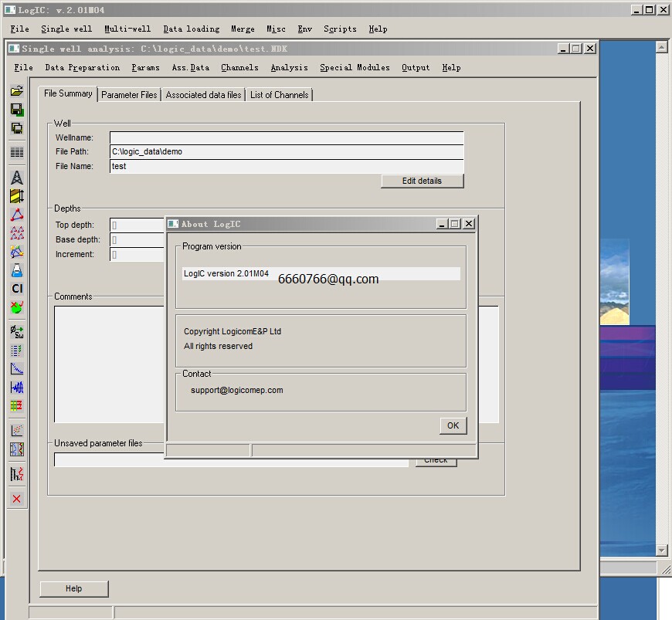The width and height of the screenshot is (672, 620).
Task: Open the main LogIC window File menu
Action: click(20, 29)
